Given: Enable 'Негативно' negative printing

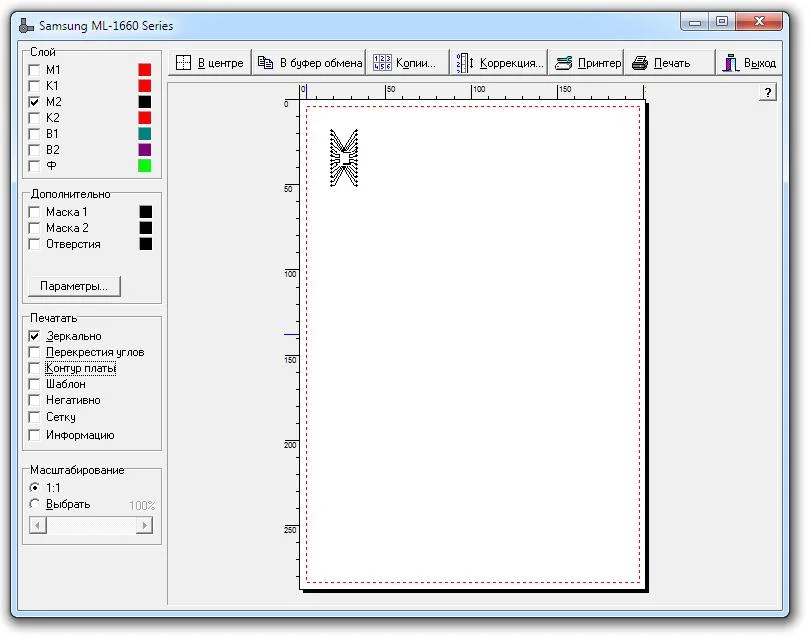Looking at the screenshot, I should coord(34,400).
